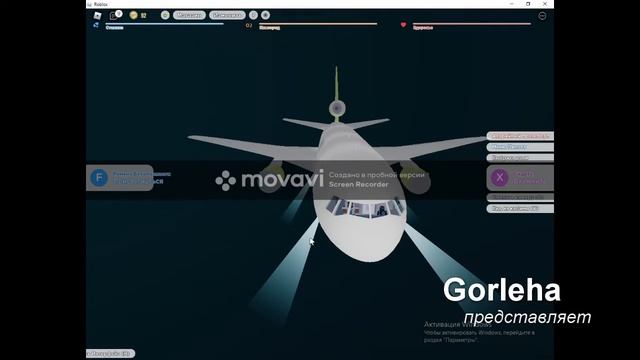Click the airplane tail engine
The height and width of the screenshot is (360, 640).
[x=337, y=108]
